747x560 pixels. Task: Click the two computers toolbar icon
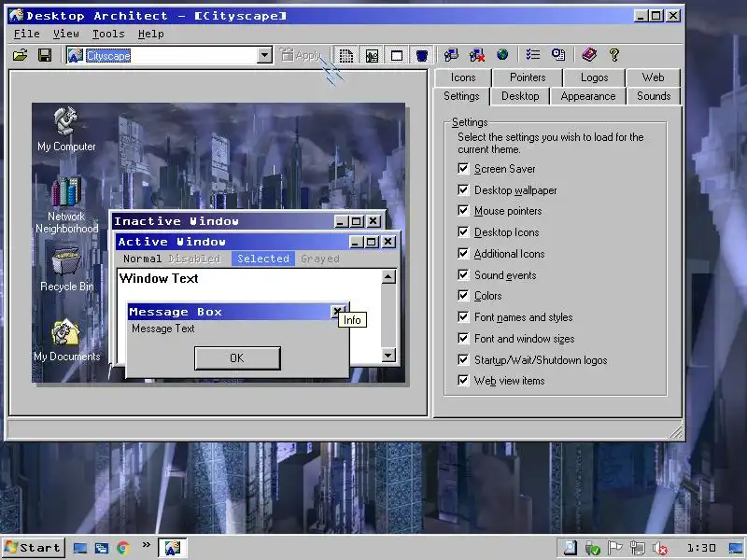(x=451, y=55)
